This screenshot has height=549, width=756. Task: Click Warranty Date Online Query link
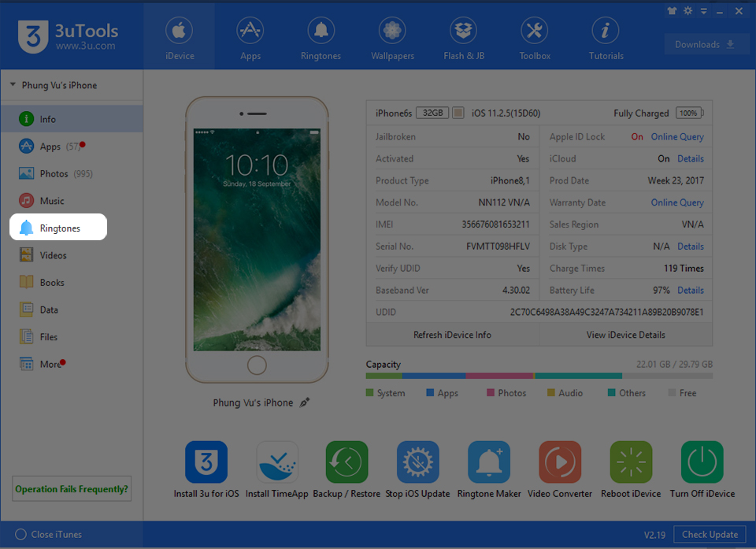point(677,202)
